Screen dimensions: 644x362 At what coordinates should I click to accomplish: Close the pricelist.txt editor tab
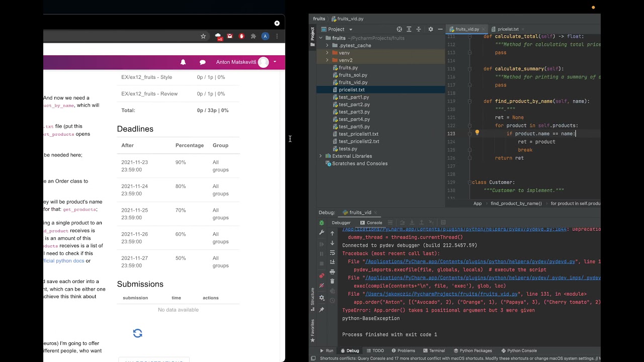click(x=523, y=29)
